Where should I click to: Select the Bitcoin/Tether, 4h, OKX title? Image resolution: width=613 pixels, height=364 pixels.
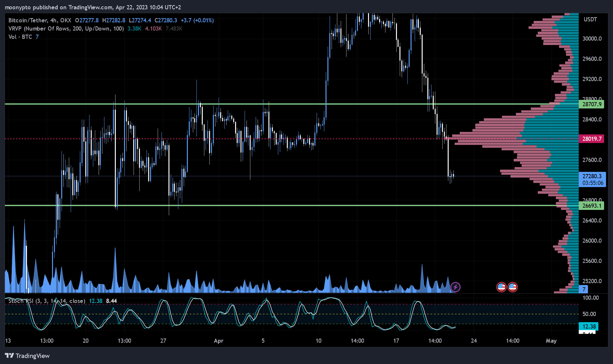[40, 20]
